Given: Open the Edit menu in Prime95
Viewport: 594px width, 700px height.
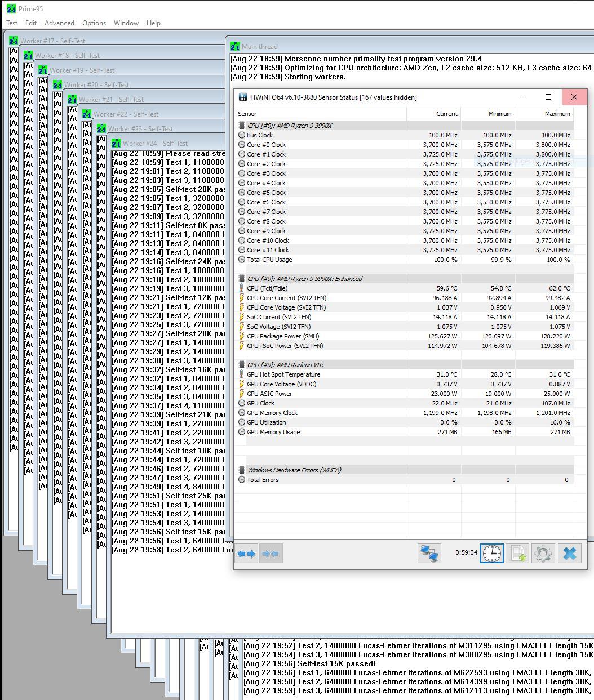Looking at the screenshot, I should point(31,23).
